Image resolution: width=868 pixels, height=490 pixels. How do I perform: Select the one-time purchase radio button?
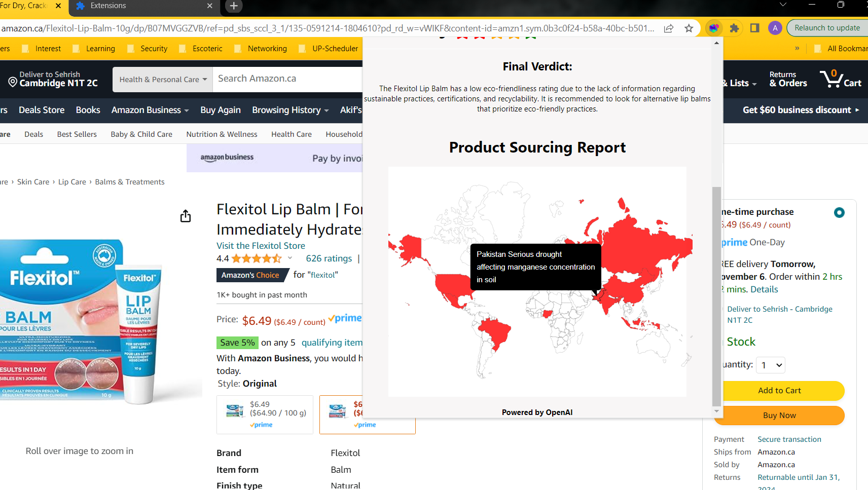(x=839, y=212)
